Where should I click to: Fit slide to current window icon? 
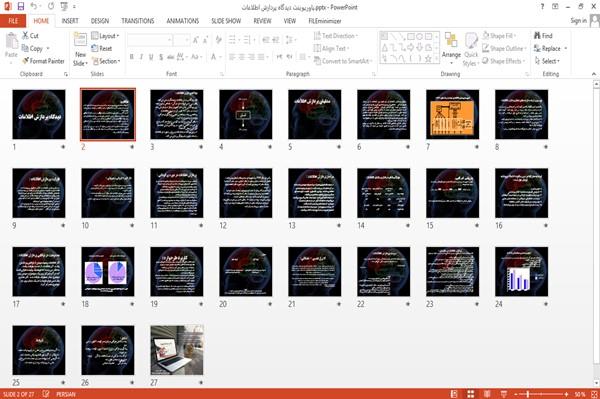[594, 394]
